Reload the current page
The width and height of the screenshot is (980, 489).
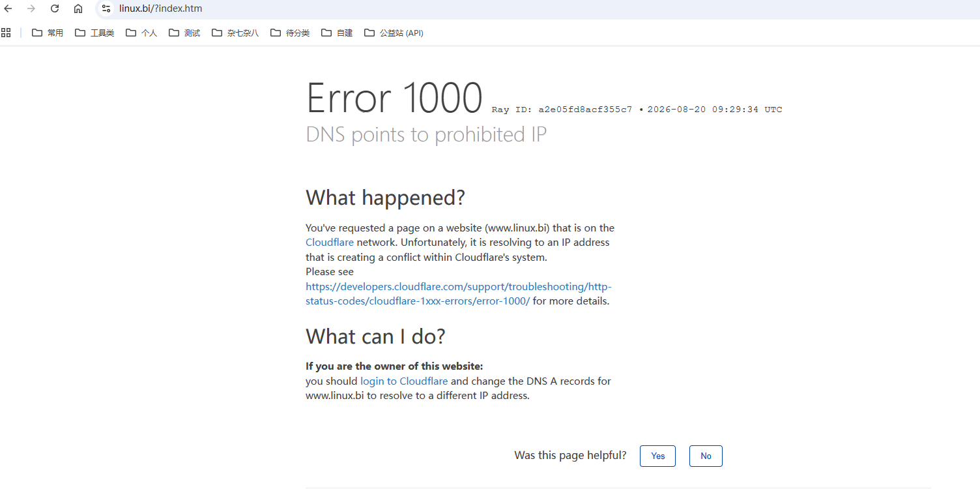click(55, 8)
